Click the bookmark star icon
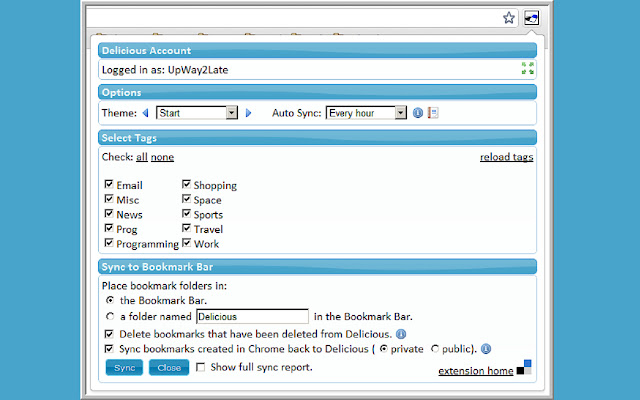The height and width of the screenshot is (400, 640). (509, 18)
